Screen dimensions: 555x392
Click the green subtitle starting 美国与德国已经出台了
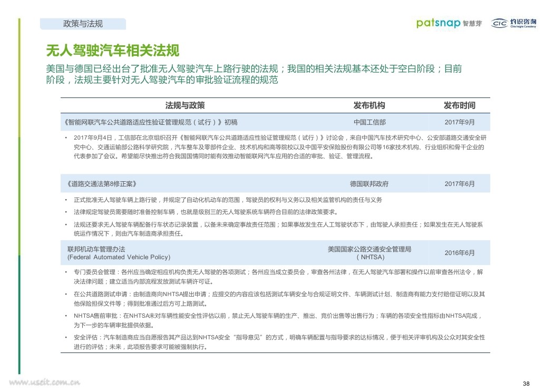[254, 74]
